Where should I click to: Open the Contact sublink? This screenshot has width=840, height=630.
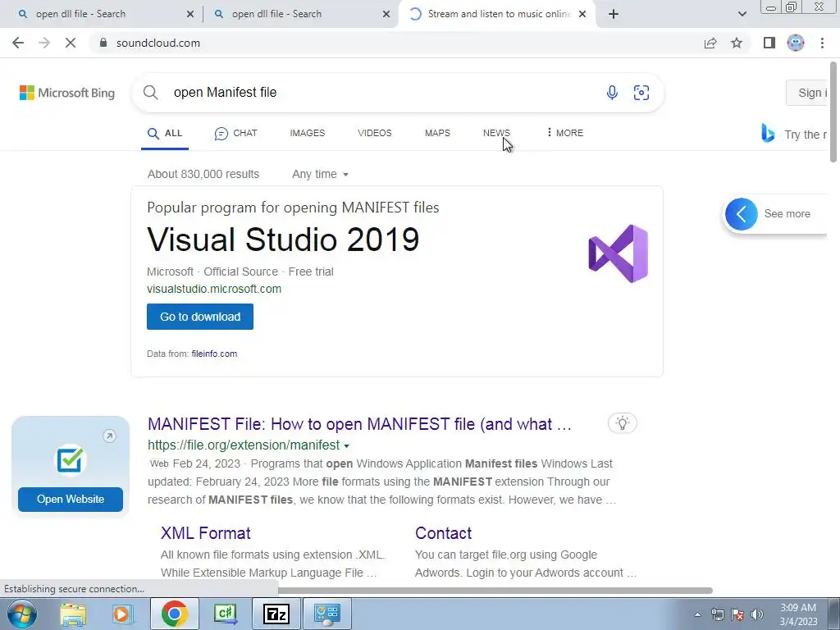443,533
